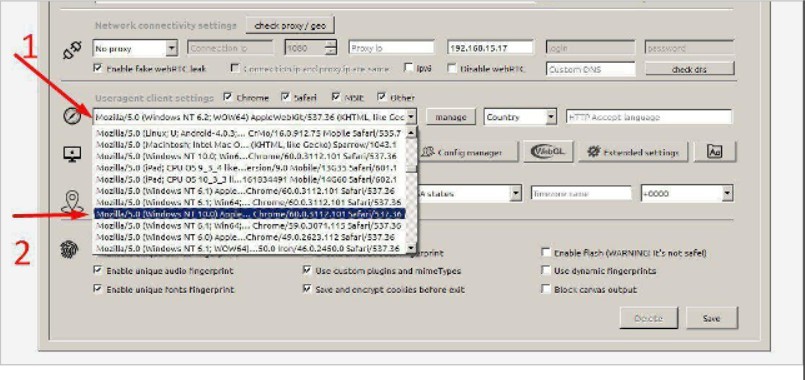Toggle Enable fake webRTC leak checkbox
Screen dimensions: 805x380
(98, 68)
